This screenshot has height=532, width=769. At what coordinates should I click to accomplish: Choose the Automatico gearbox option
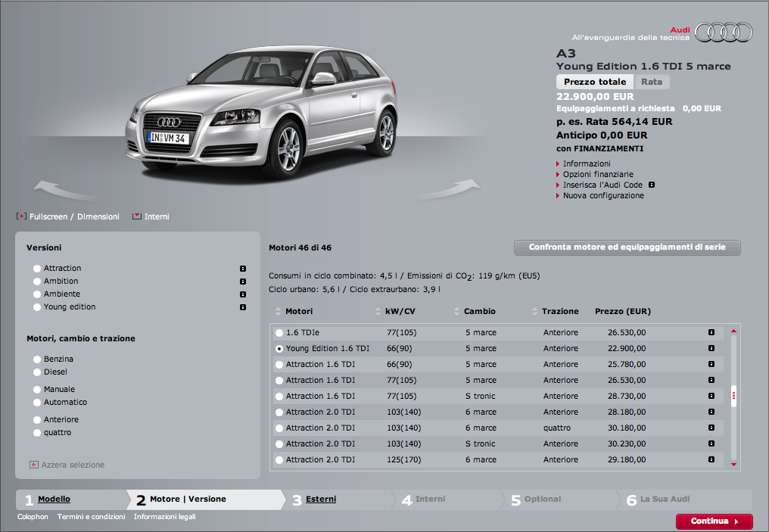37,403
